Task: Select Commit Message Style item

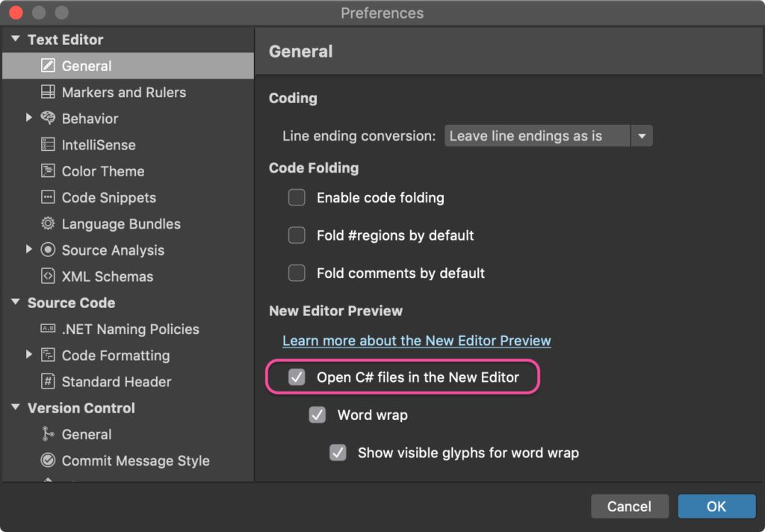Action: tap(135, 461)
